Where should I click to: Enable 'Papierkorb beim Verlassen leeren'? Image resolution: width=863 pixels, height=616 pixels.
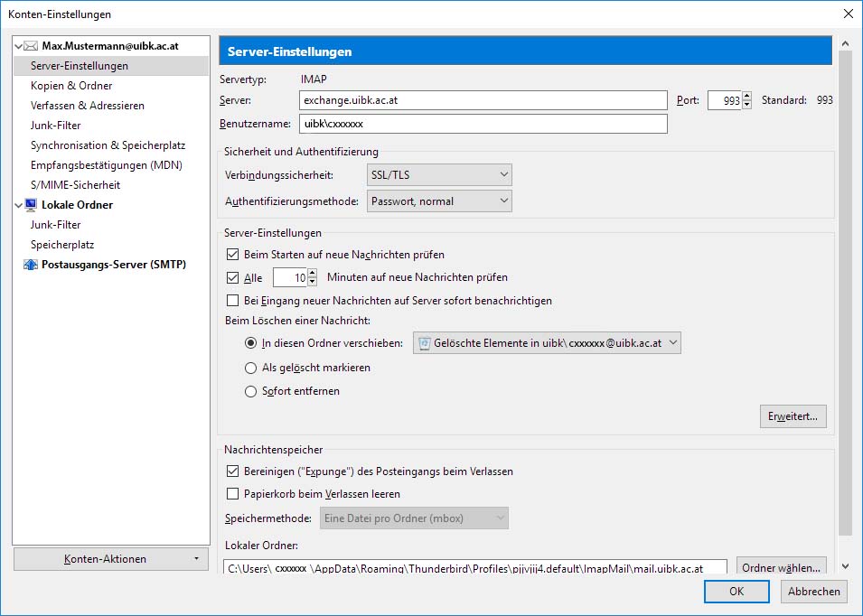coord(233,494)
